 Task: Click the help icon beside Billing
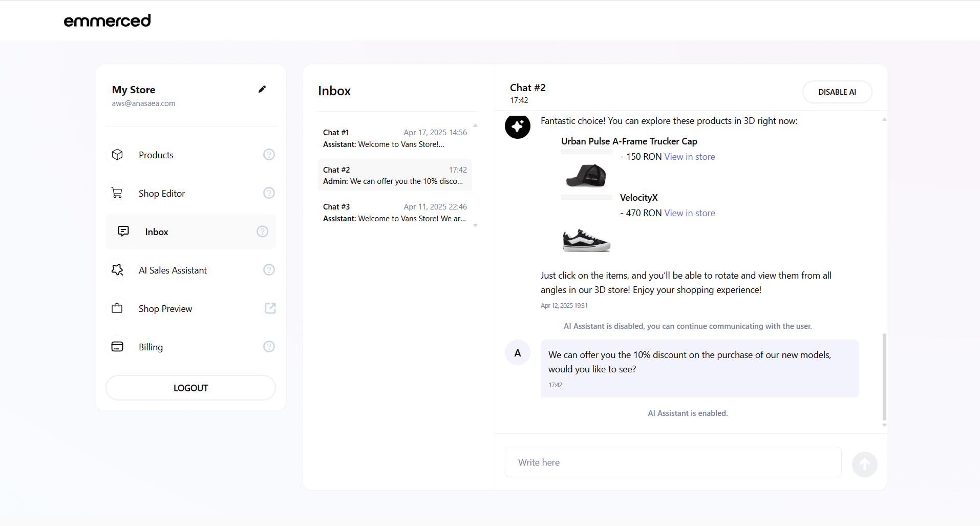tap(269, 347)
